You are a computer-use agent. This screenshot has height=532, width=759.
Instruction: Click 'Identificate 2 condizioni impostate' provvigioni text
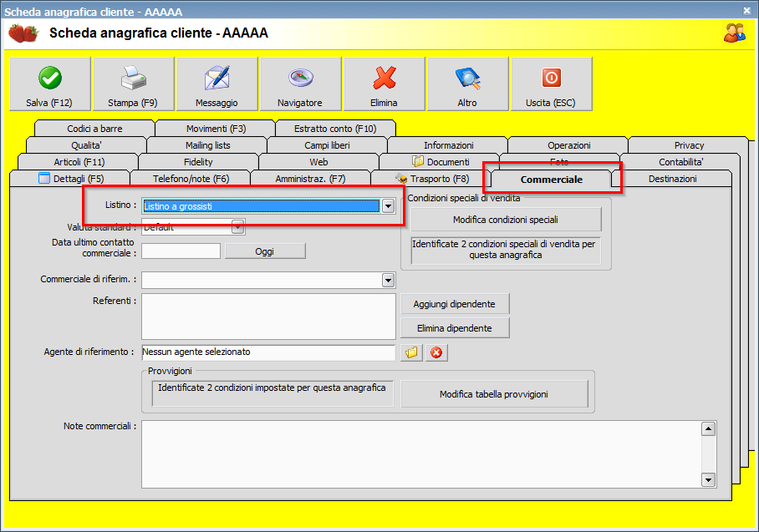click(x=272, y=388)
